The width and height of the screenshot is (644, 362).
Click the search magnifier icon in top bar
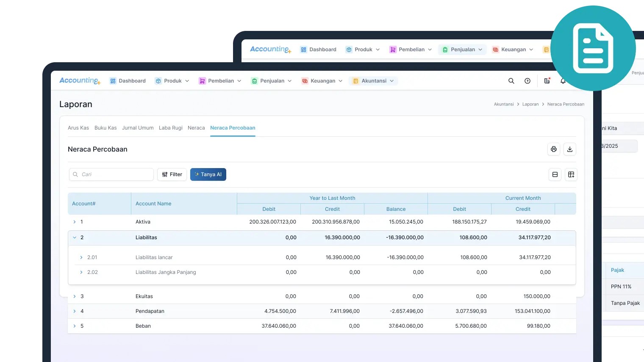point(511,81)
